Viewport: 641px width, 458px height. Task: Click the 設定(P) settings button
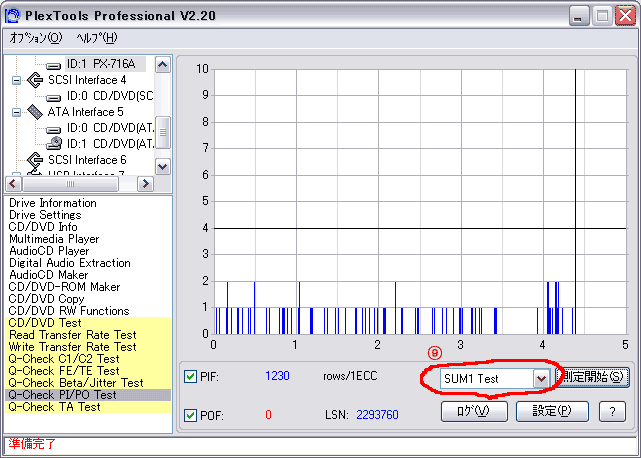(x=552, y=411)
